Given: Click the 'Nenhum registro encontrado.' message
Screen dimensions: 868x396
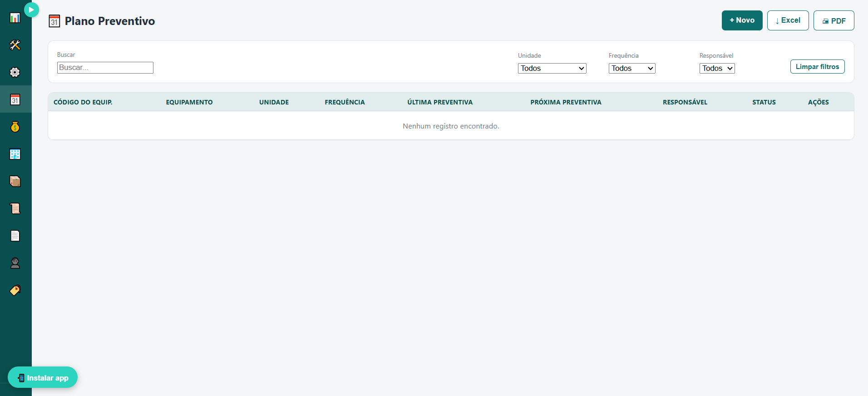Looking at the screenshot, I should [451, 126].
